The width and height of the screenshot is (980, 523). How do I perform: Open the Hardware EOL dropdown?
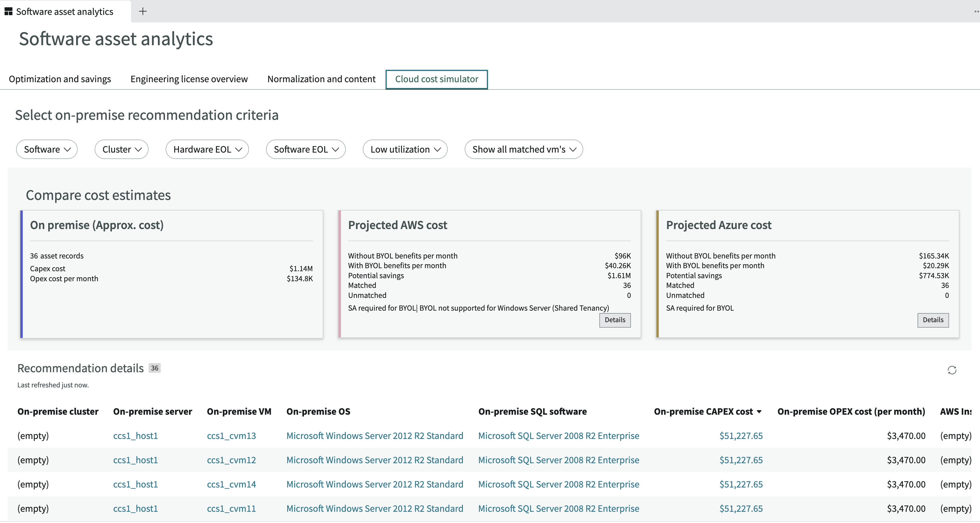[x=207, y=149]
